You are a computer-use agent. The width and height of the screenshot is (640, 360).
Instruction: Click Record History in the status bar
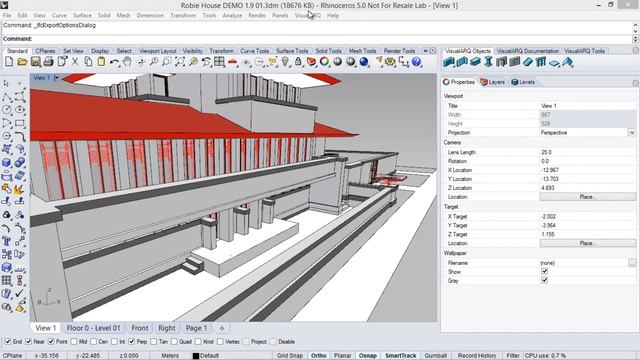point(477,356)
